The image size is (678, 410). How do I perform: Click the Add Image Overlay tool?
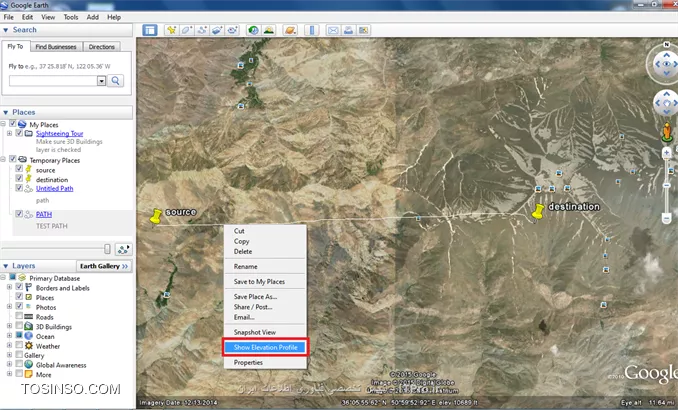pos(217,30)
